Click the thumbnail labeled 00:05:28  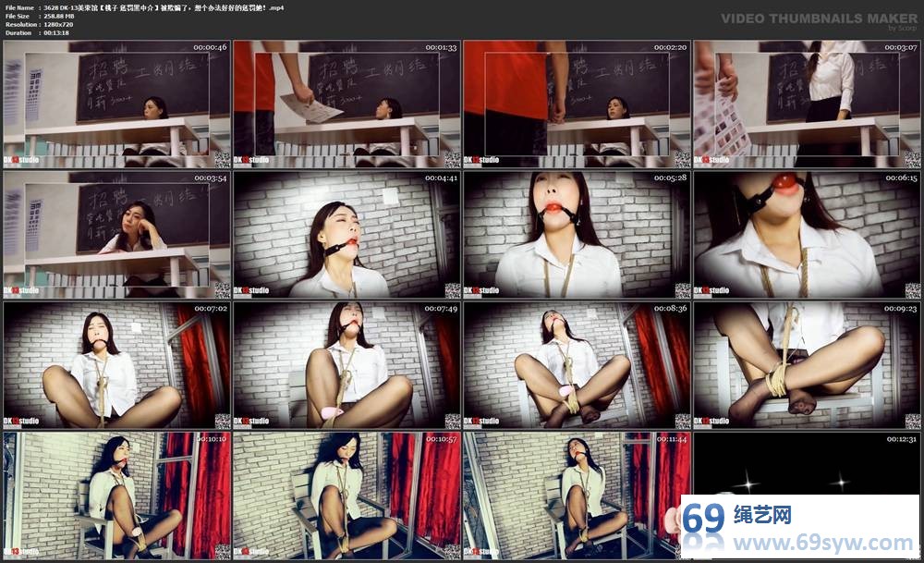(x=577, y=235)
